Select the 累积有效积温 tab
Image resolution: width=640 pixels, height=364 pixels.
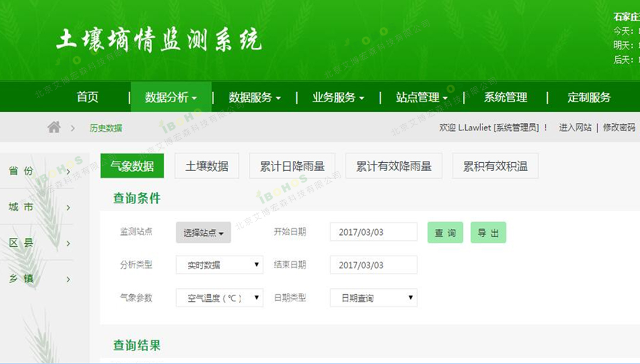(x=495, y=166)
